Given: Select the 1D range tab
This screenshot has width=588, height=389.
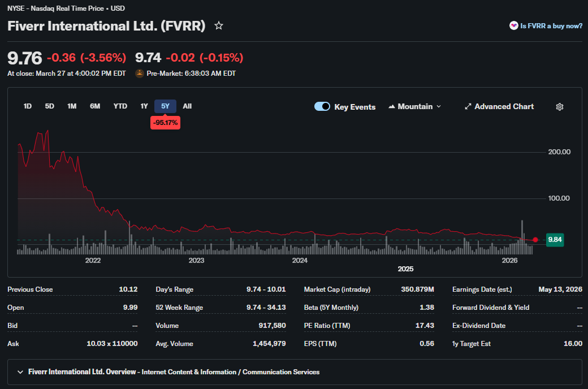Looking at the screenshot, I should click(27, 106).
